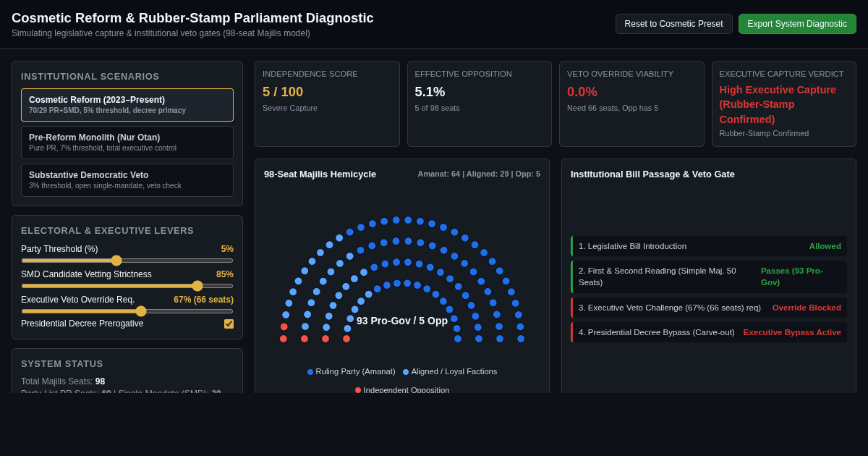Adjust Executive Veto Override Req. slider

tap(127, 311)
